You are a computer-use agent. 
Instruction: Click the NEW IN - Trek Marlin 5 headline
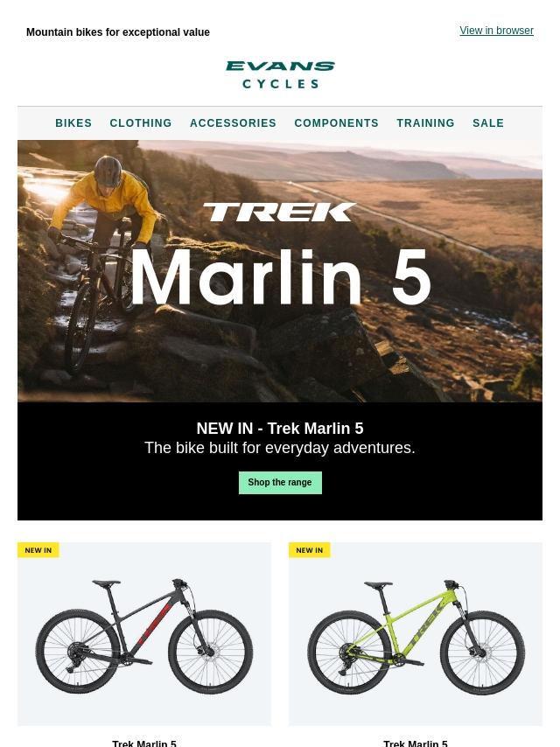(x=280, y=429)
